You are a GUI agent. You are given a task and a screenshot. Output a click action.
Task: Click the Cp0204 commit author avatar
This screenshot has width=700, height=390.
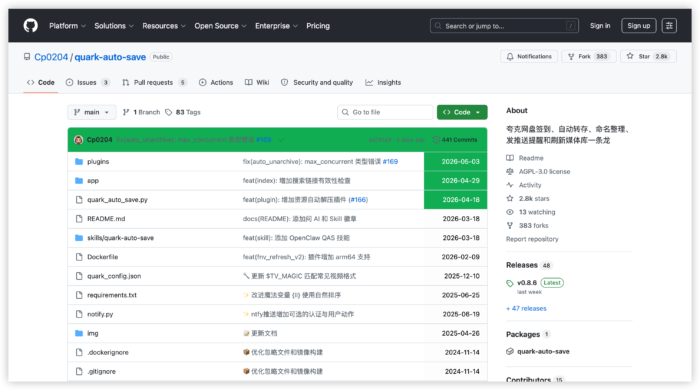pos(79,140)
